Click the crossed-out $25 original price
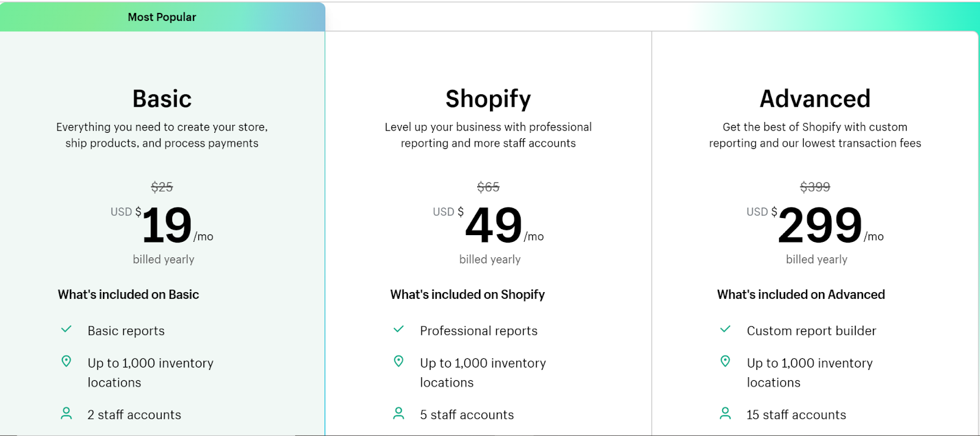Image resolution: width=980 pixels, height=436 pixels. (162, 187)
